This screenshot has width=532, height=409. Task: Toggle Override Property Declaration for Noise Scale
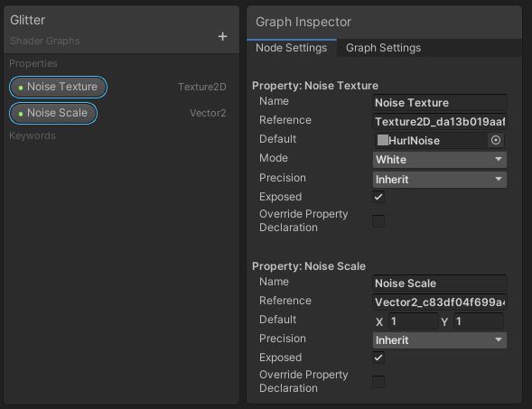coord(378,382)
